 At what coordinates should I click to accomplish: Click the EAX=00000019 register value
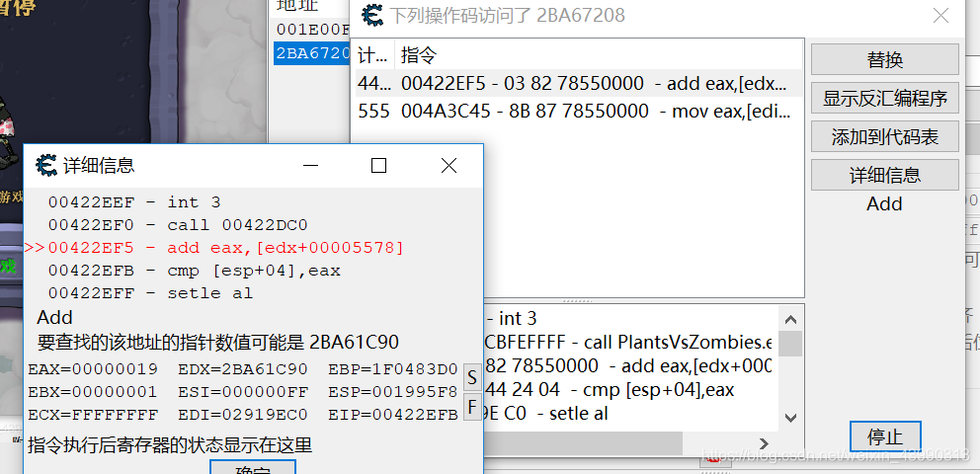click(x=93, y=369)
